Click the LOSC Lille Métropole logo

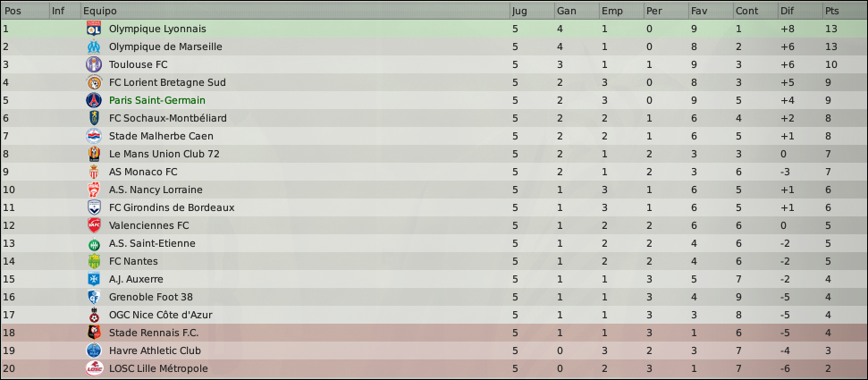tap(94, 368)
